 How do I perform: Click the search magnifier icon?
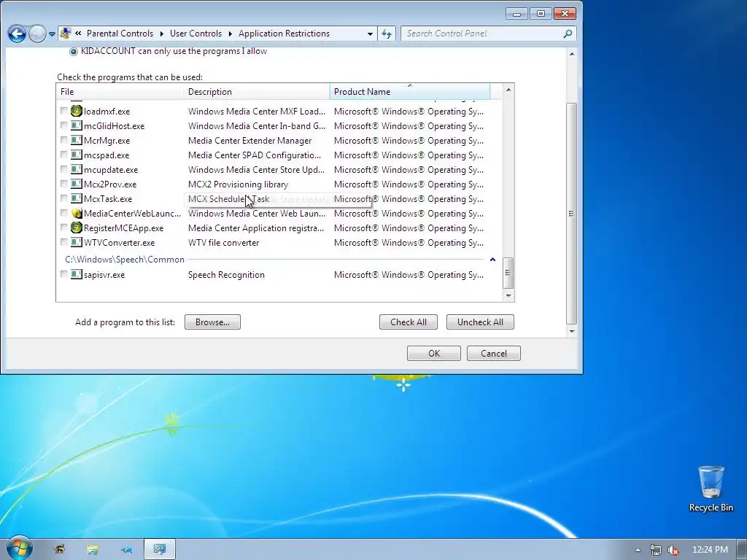(568, 34)
